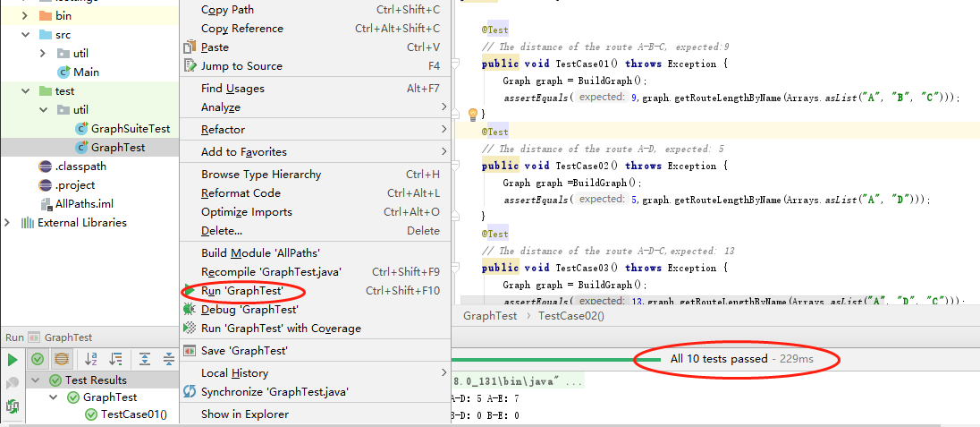Toggle Show Ignored tests filter
980x427 pixels.
(61, 359)
